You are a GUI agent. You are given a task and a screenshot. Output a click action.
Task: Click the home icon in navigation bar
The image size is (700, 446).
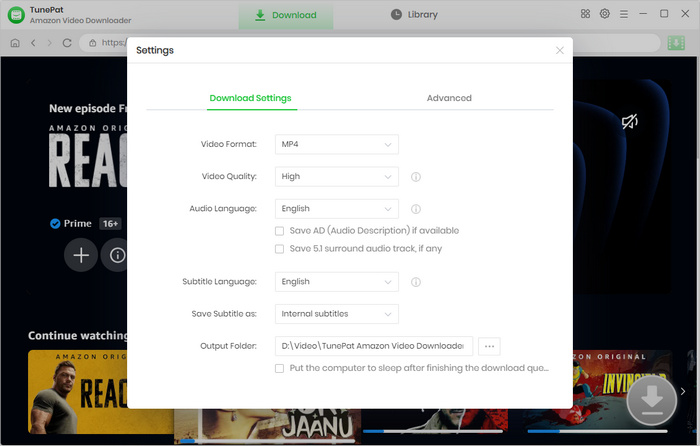pos(15,43)
